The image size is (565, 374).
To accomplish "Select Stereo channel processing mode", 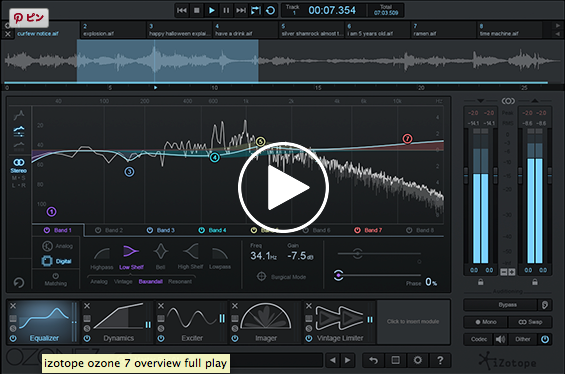I will tap(19, 166).
